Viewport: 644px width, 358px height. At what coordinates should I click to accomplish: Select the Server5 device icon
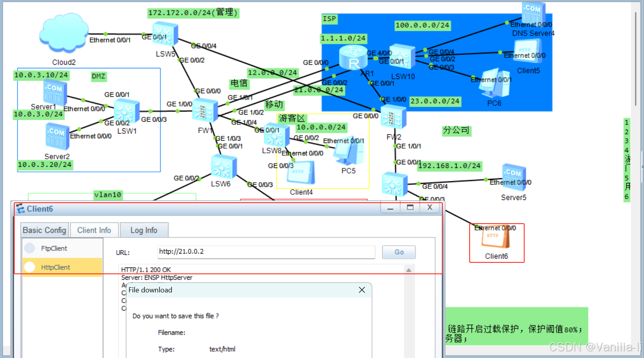[514, 177]
